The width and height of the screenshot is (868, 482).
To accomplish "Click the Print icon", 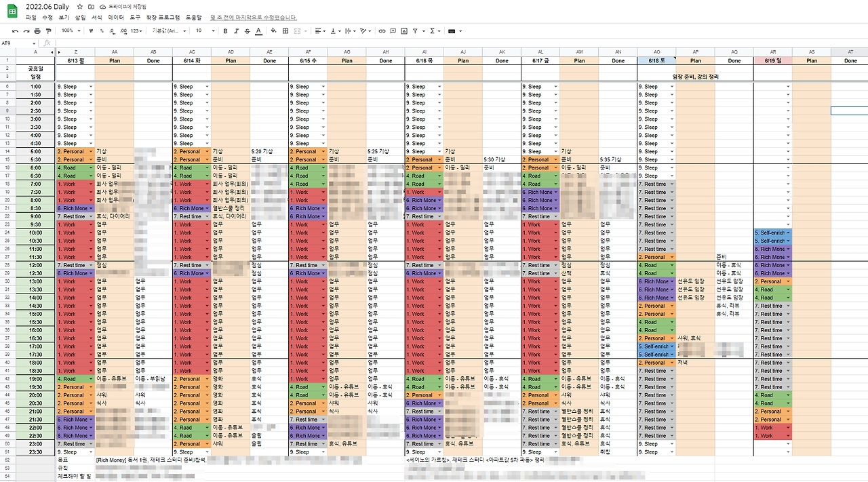I will coord(37,31).
